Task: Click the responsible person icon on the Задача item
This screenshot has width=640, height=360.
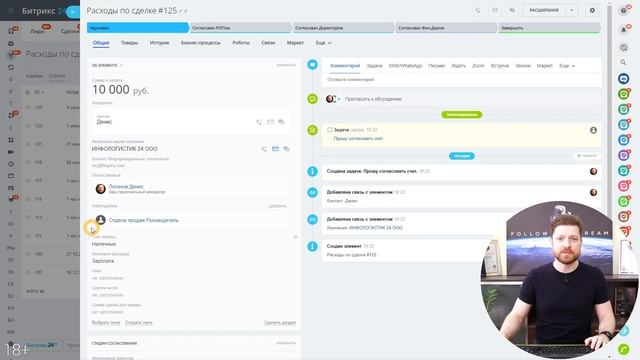Action: pyautogui.click(x=593, y=130)
